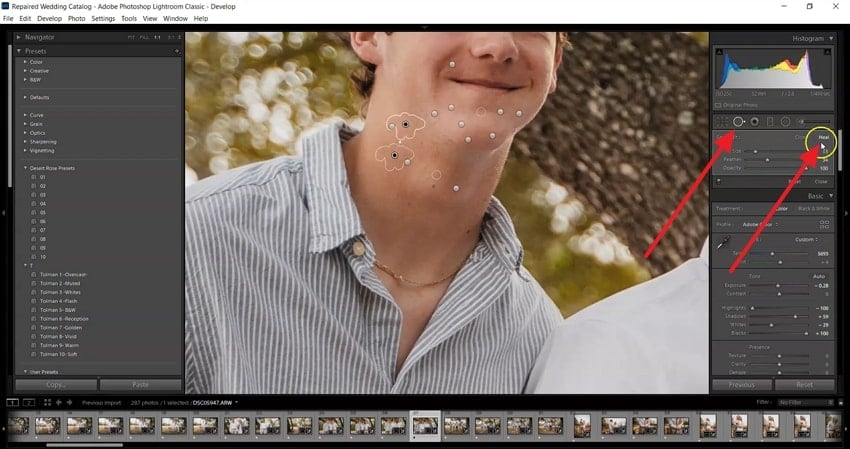The height and width of the screenshot is (449, 850).
Task: Select the spot pin just below the nose
Action: 452,64
